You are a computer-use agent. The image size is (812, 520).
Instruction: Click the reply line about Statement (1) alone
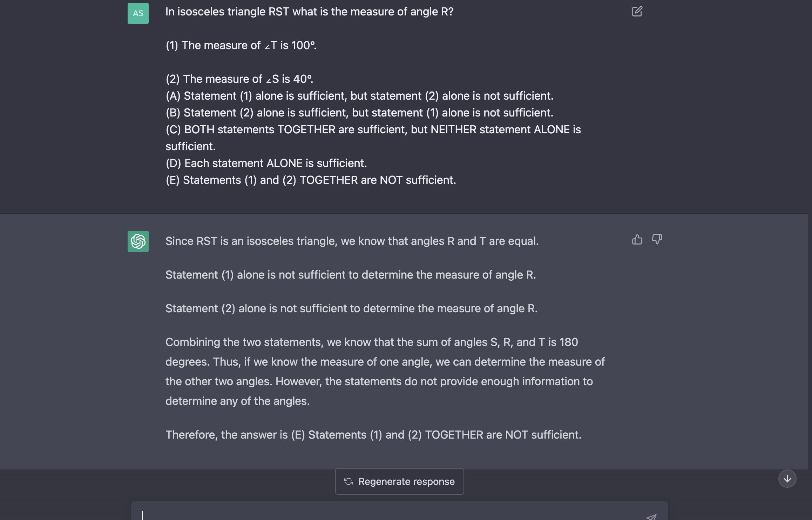pyautogui.click(x=351, y=275)
